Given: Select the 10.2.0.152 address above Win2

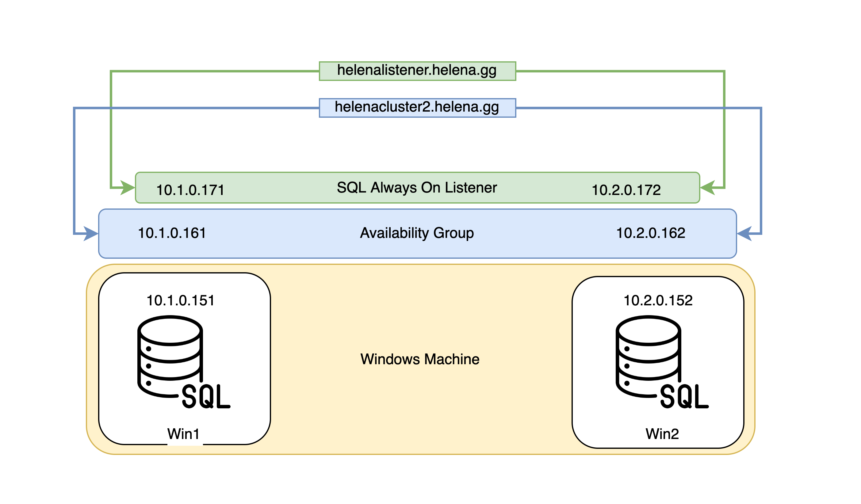Looking at the screenshot, I should click(658, 300).
